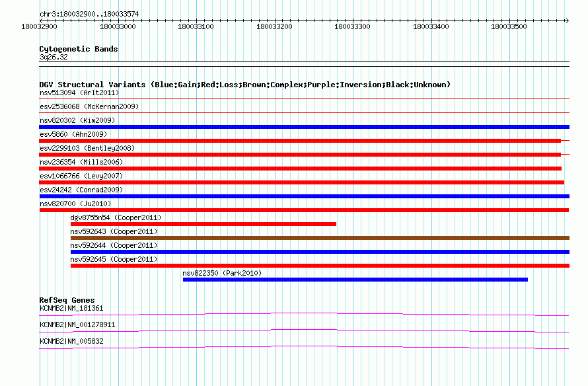Click the ruler's left arrowhead
This screenshot has height=386, width=588.
(41, 20)
